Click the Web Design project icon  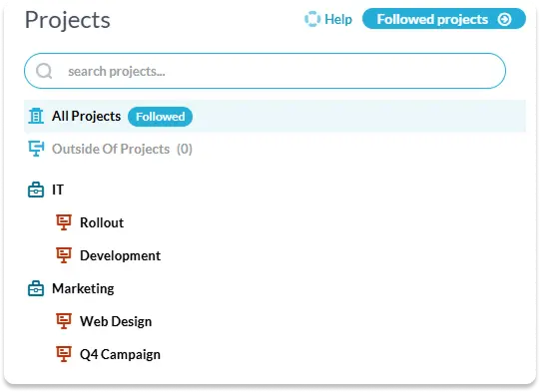[x=64, y=321]
